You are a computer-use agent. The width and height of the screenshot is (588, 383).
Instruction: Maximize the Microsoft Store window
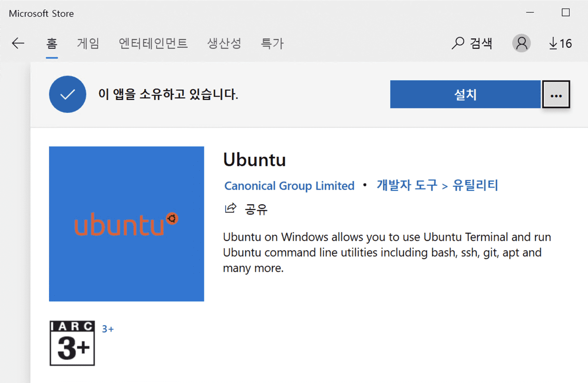pyautogui.click(x=566, y=13)
